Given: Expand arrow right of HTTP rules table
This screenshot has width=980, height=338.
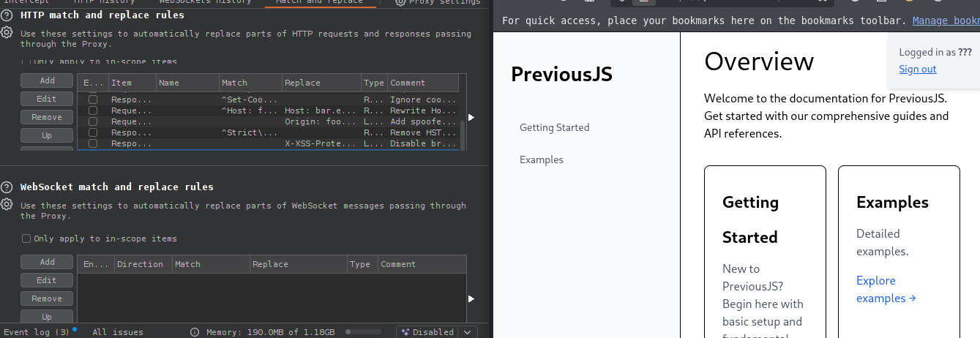Looking at the screenshot, I should (x=471, y=117).
